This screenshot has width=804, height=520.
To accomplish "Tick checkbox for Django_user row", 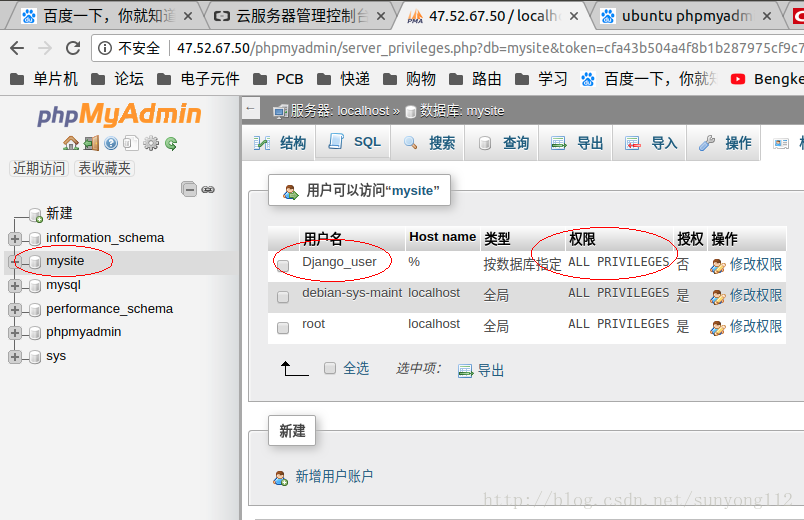I will (283, 266).
